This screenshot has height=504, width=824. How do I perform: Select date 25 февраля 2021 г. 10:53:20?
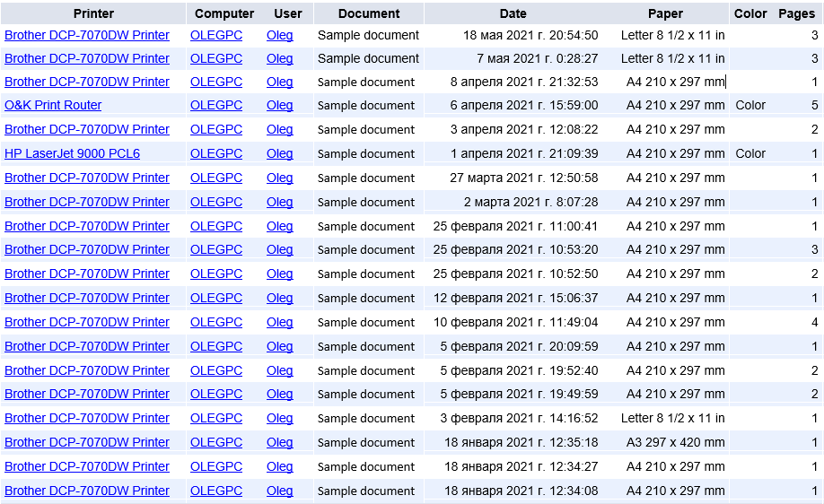[x=515, y=249]
